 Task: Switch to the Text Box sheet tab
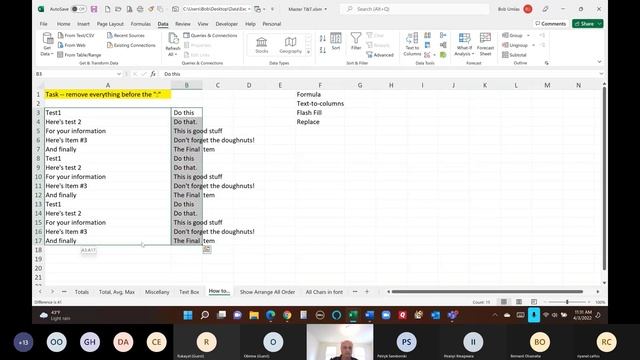189,292
